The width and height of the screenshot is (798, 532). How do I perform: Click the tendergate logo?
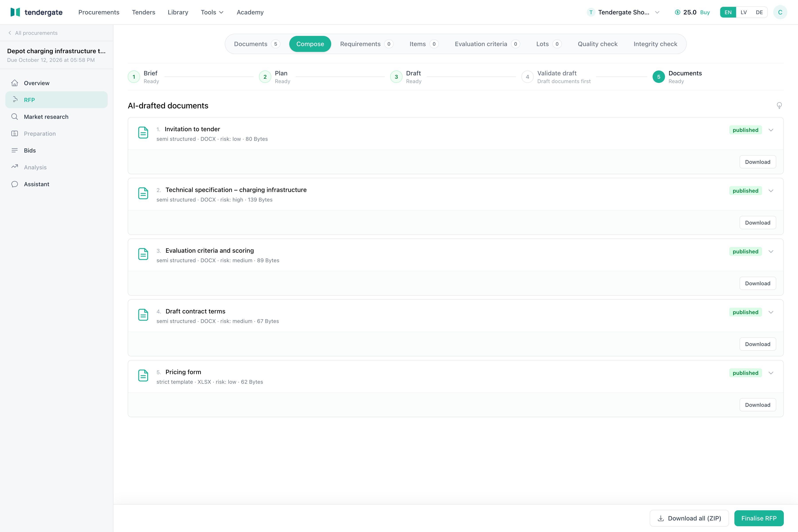(36, 12)
